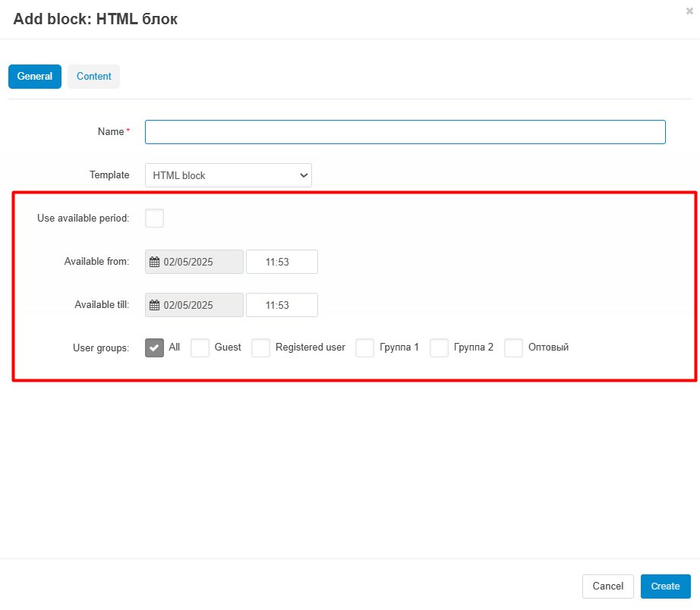Check the Оптовый user group checkbox
The image size is (700, 610).
tap(513, 348)
